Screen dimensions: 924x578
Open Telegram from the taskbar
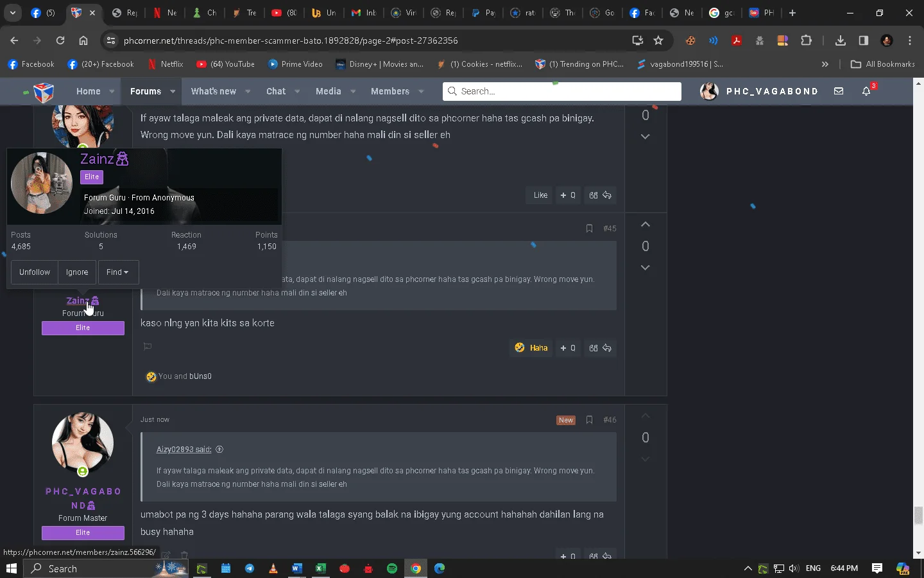[249, 568]
